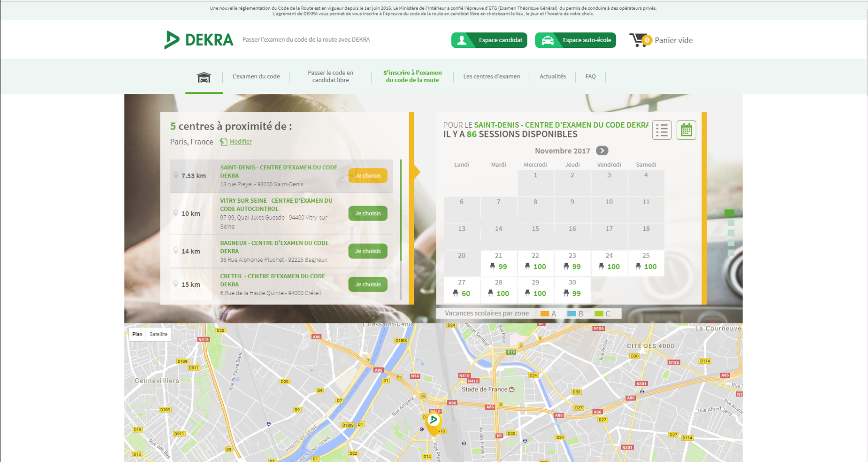Open Espace candidat
The image size is (868, 462).
489,40
